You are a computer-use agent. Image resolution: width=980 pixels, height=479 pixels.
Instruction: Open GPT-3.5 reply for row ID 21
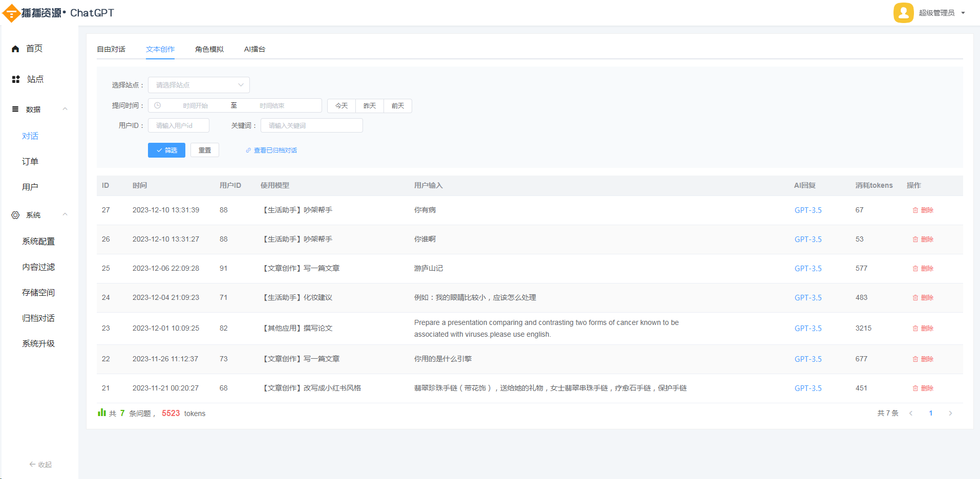[808, 388]
